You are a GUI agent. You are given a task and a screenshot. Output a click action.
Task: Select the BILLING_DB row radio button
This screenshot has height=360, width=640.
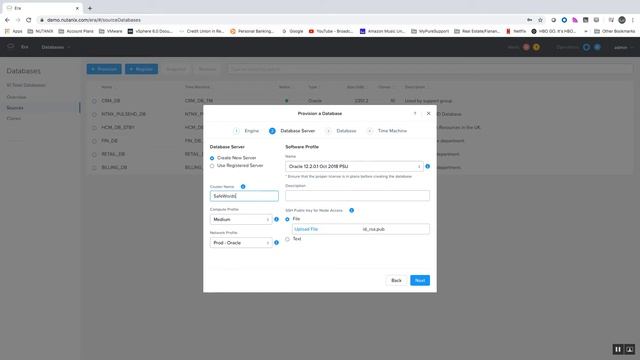click(94, 168)
